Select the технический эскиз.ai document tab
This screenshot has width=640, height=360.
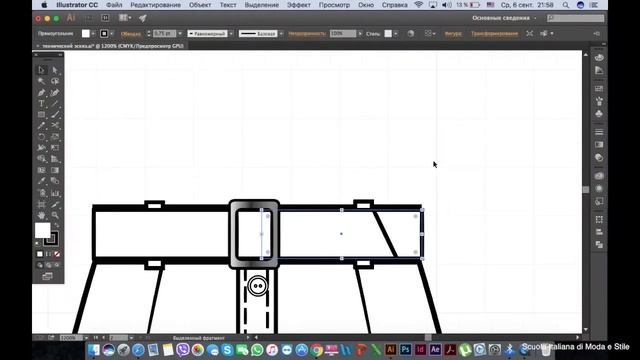tap(113, 46)
